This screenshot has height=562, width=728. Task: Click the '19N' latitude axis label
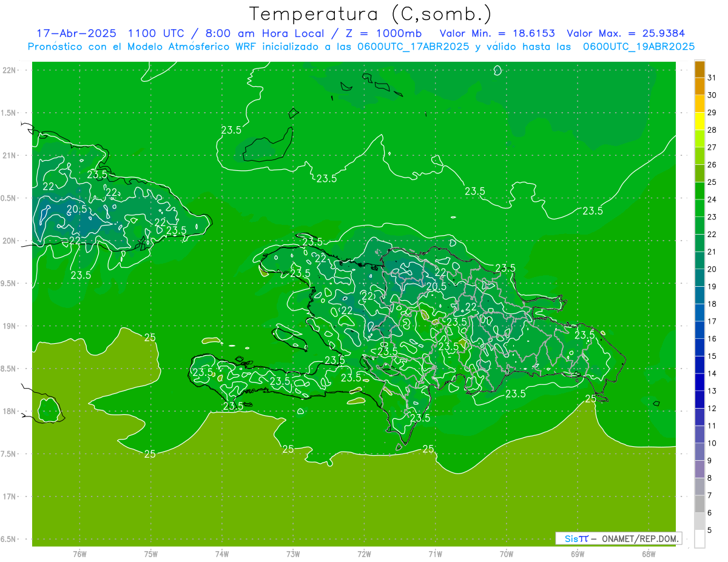click(x=9, y=326)
